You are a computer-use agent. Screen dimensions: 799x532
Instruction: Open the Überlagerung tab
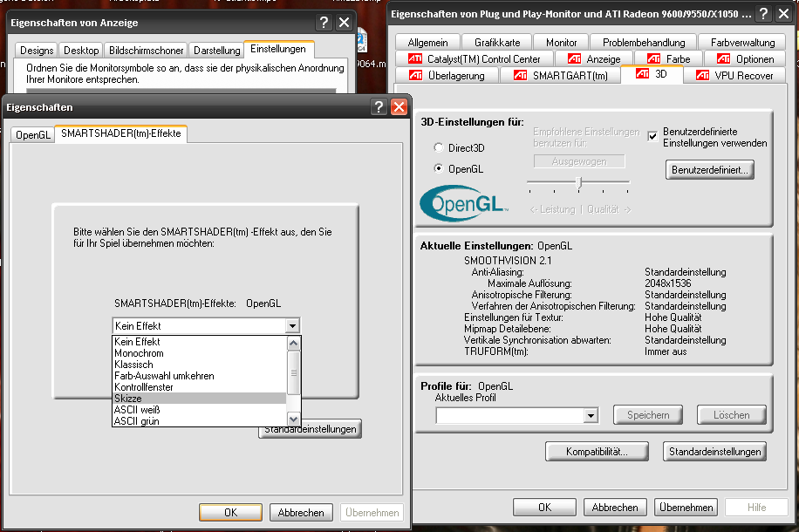point(447,75)
